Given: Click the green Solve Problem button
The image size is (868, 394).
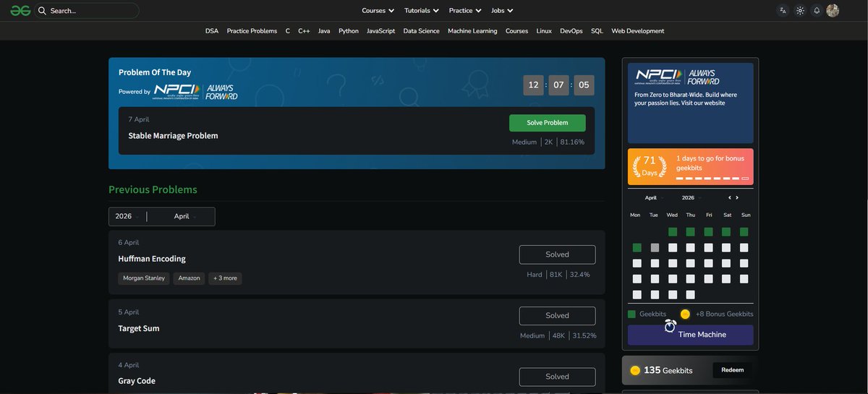Looking at the screenshot, I should (548, 123).
